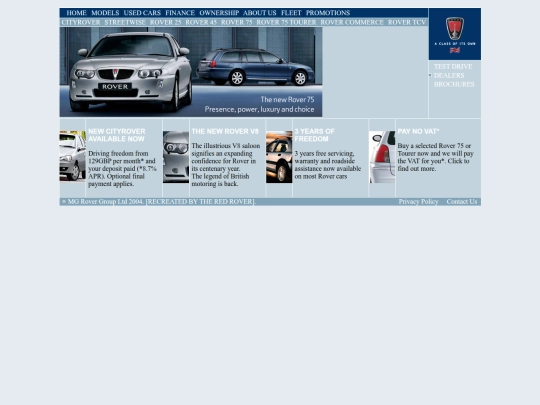Open the MODELS menu item

pyautogui.click(x=105, y=13)
